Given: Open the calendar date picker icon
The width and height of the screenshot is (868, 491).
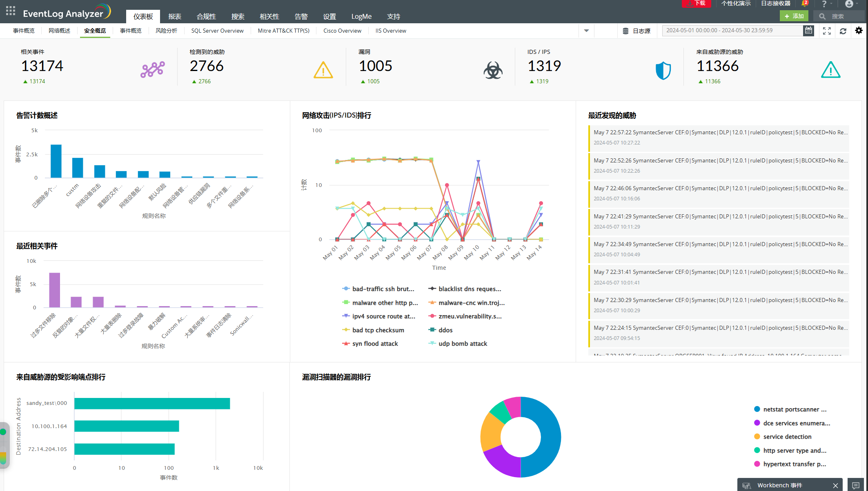Looking at the screenshot, I should pos(808,31).
